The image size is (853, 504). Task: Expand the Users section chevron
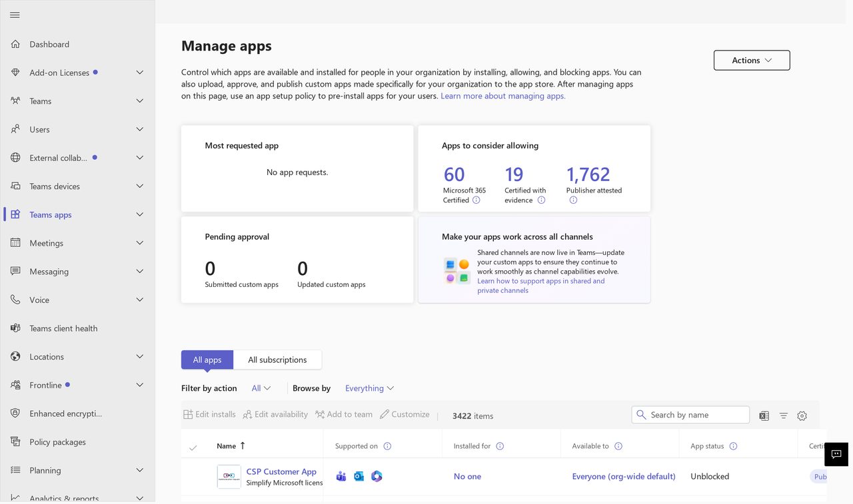tap(140, 129)
